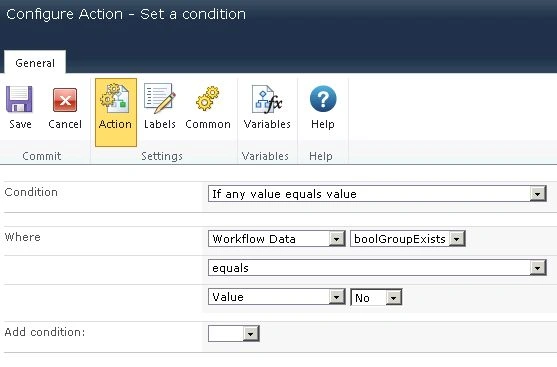
Task: Open the Variables fx icon
Action: pos(267,99)
